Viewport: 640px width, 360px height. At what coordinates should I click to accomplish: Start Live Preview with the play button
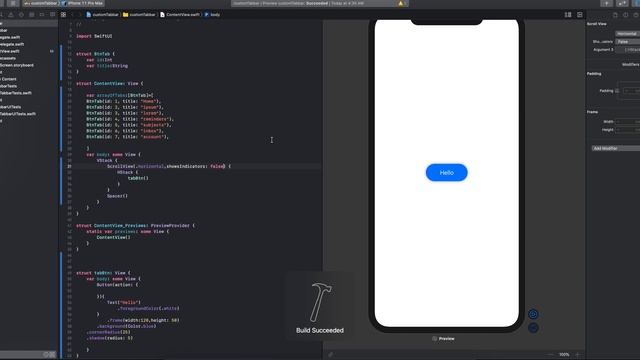coord(533,314)
